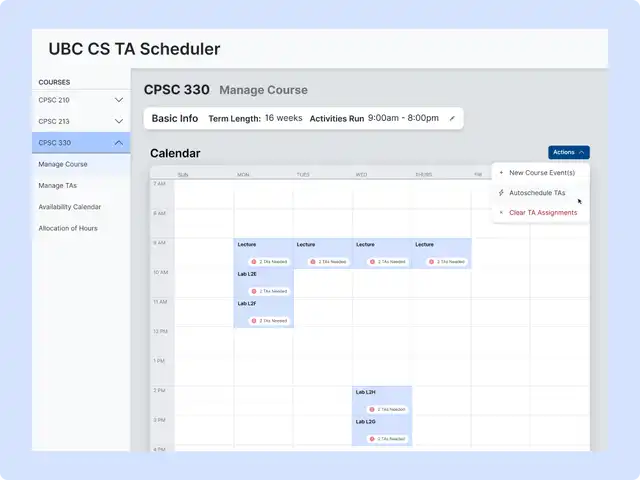The height and width of the screenshot is (480, 640).
Task: Open the Wednesday Lecture event
Action: [x=381, y=252]
